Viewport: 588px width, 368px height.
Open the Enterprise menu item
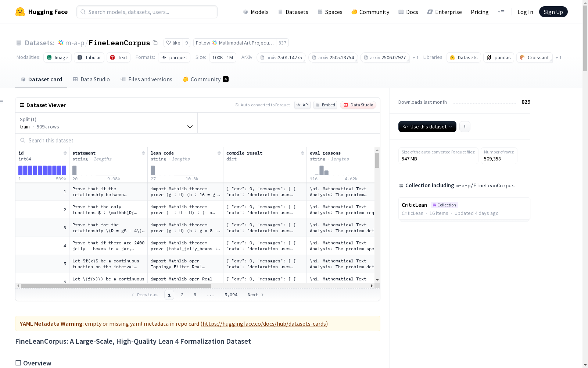(444, 12)
